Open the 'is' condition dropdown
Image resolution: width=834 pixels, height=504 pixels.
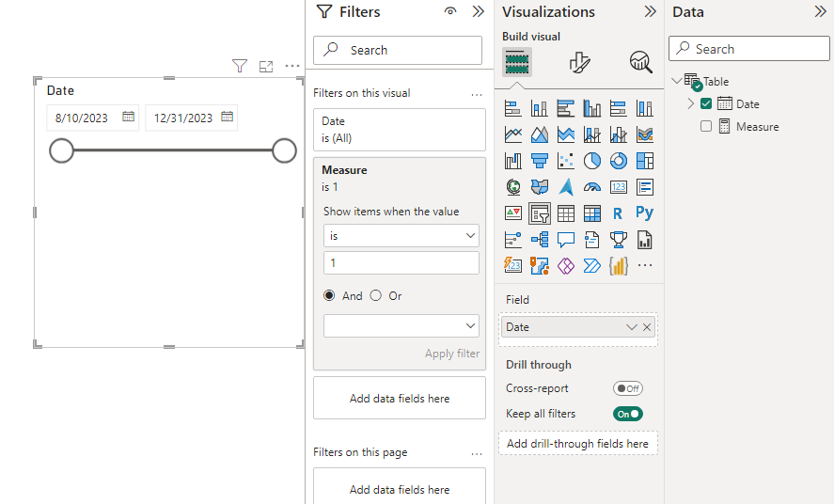[401, 235]
